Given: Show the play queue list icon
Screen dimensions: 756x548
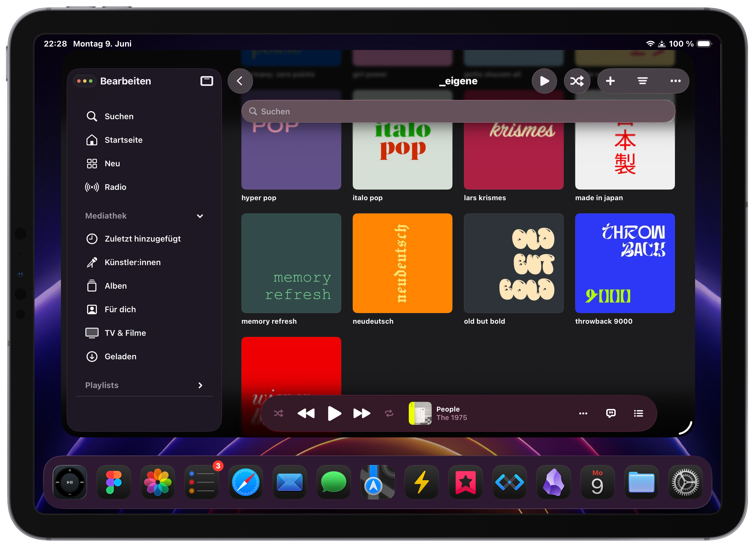Looking at the screenshot, I should 638,413.
